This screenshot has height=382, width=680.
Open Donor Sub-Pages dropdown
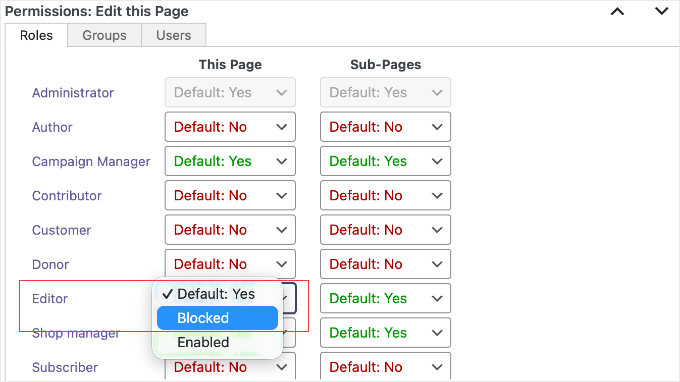[x=385, y=264]
